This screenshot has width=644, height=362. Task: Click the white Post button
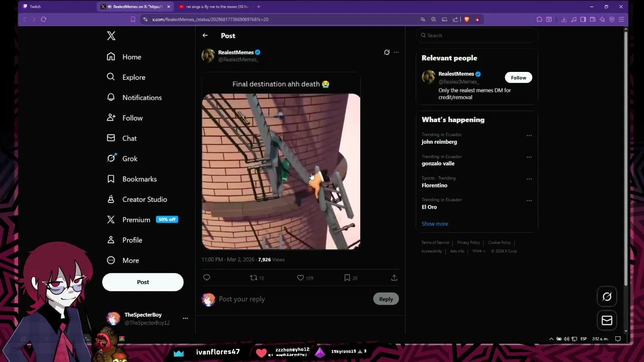(143, 282)
